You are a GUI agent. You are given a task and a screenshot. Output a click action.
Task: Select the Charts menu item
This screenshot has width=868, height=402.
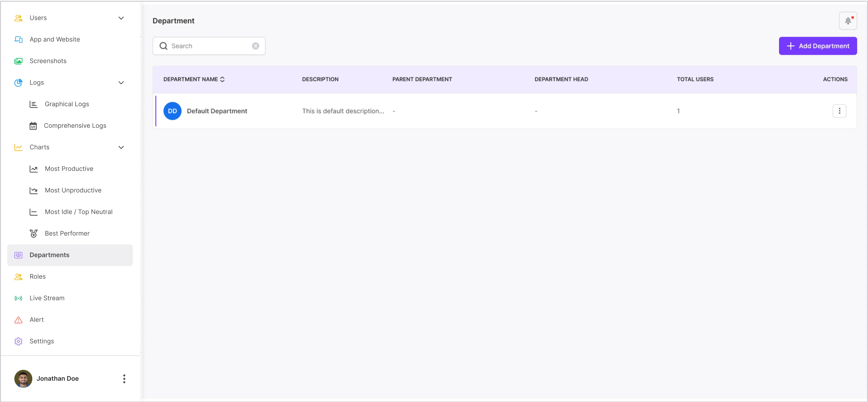coord(70,147)
